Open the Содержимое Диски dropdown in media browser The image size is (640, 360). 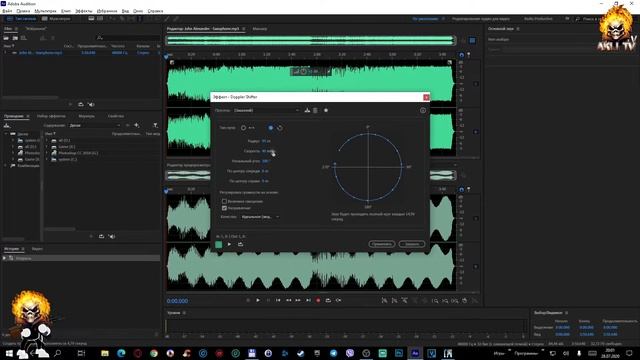click(x=95, y=125)
